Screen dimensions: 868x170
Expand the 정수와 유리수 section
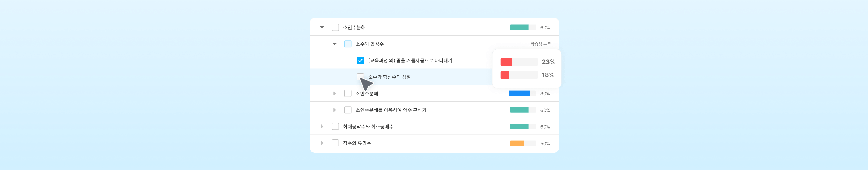click(322, 143)
